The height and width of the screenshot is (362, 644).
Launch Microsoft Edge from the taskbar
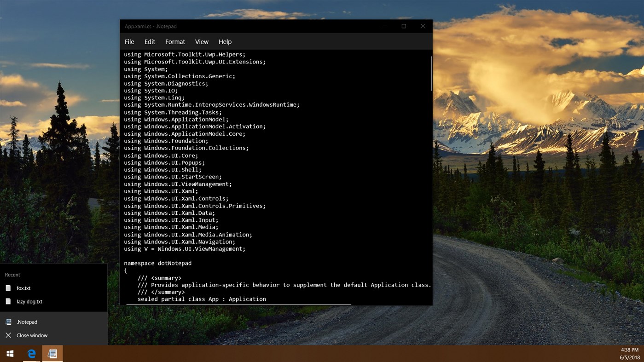click(x=31, y=353)
